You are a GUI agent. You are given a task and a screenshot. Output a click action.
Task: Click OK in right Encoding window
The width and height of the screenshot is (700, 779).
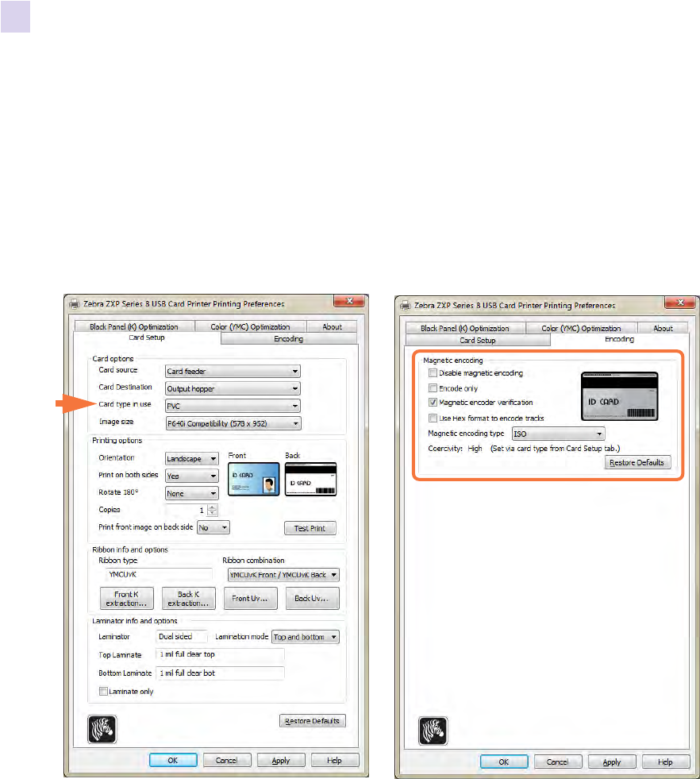(x=504, y=762)
